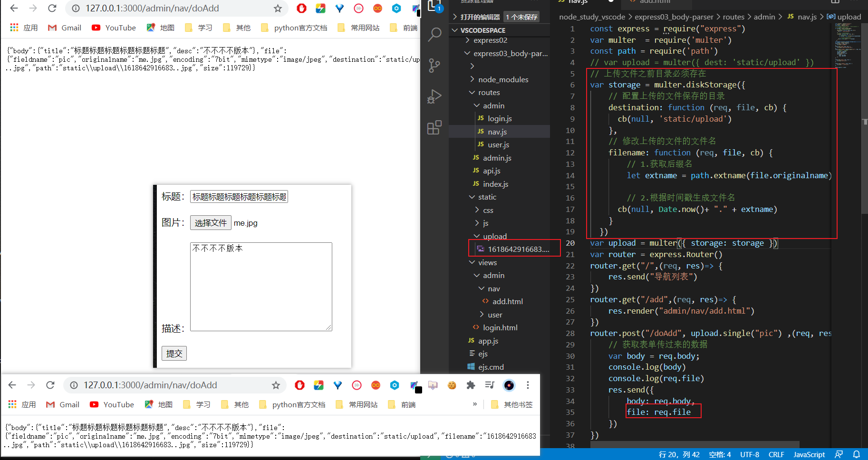The image size is (868, 460).
Task: Reload the page in the top browser
Action: tap(52, 8)
